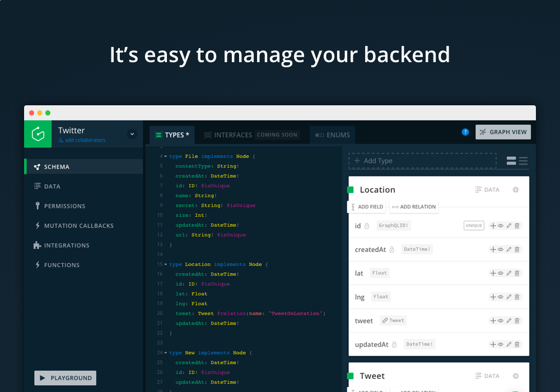Switch to expanded card list view icon
The width and height of the screenshot is (560, 392).
click(511, 161)
